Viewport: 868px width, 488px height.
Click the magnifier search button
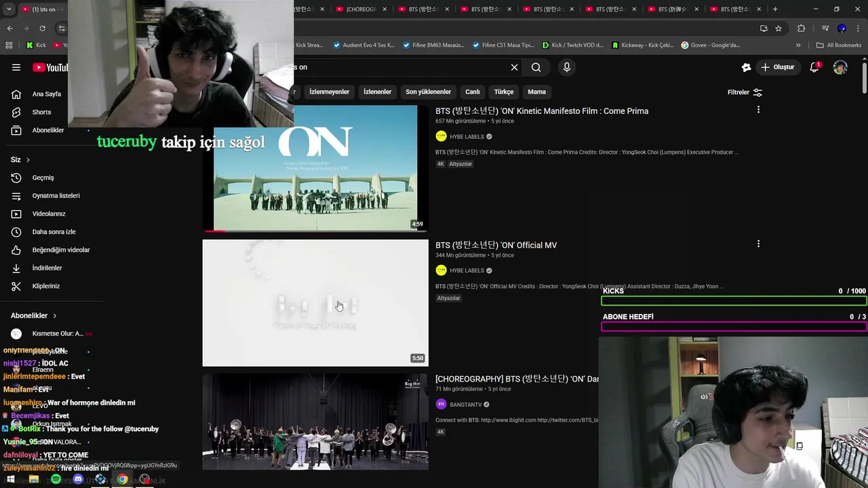(536, 67)
